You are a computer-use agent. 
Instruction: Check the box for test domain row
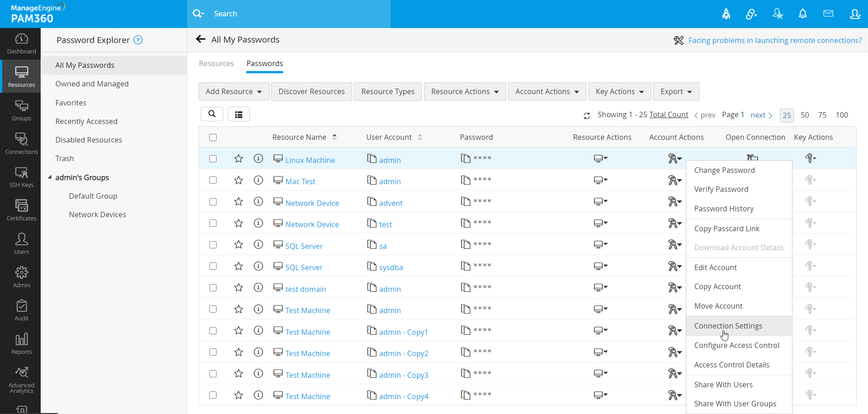(x=213, y=288)
